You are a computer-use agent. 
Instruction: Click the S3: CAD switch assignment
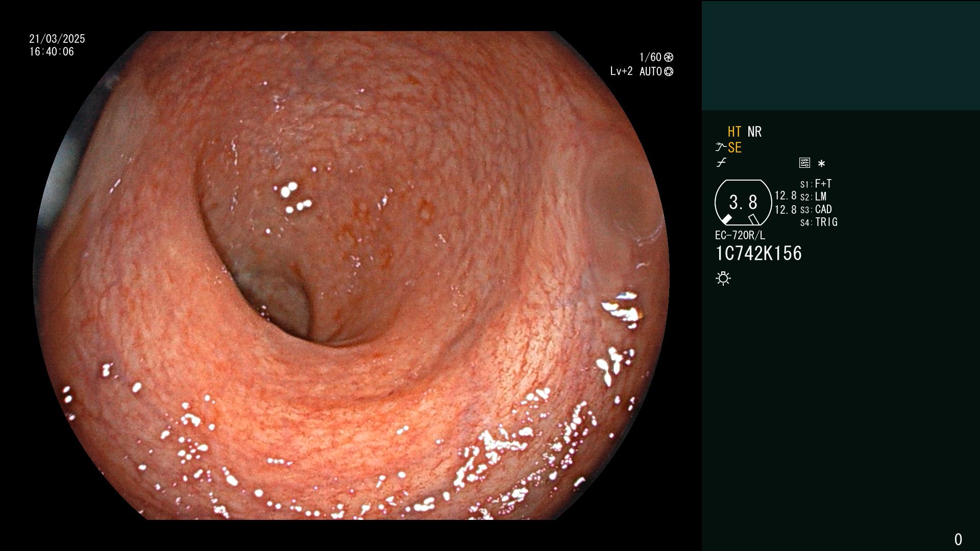[816, 209]
